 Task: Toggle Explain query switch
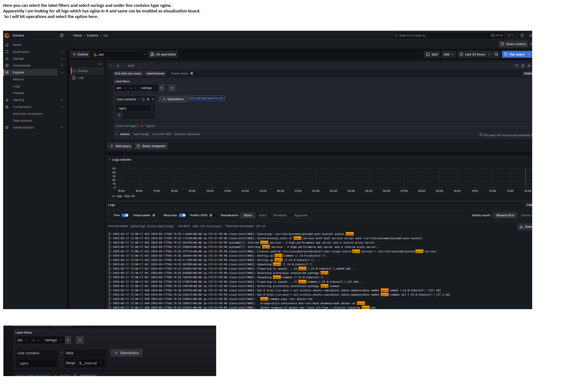(193, 73)
